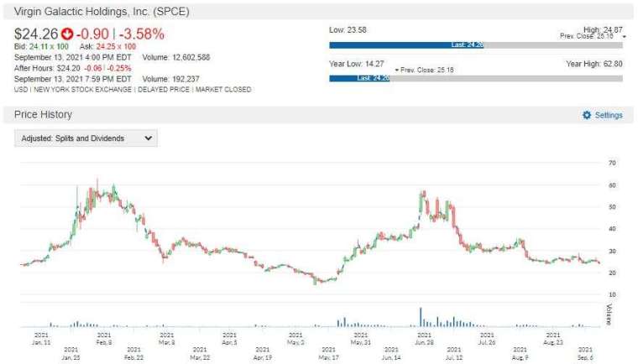Click Low: 23.58 label
Viewport: 638px width, 364px height.
point(348,29)
